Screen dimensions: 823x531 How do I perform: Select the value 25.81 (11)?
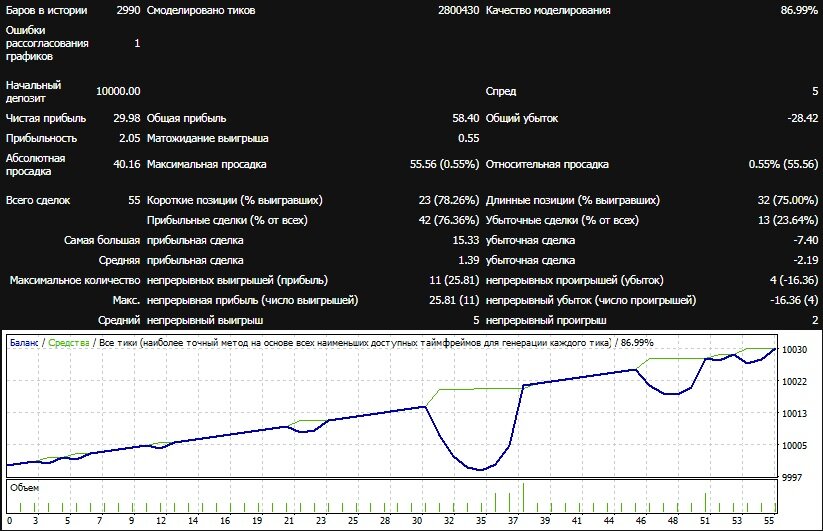click(454, 300)
